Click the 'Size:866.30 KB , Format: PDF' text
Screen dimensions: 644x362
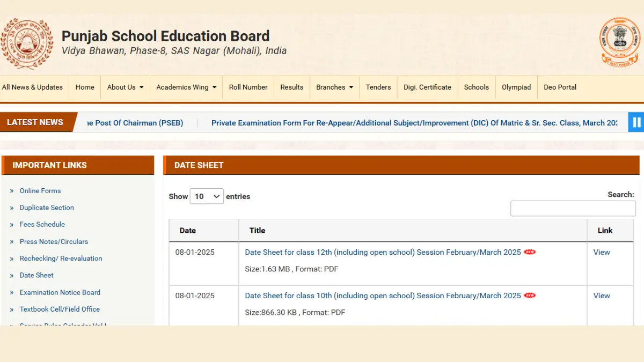[x=295, y=312]
